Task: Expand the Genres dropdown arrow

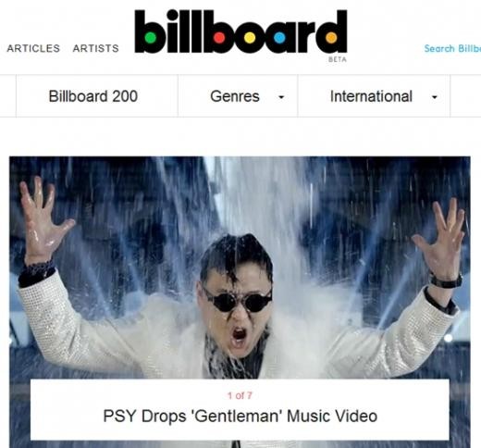Action: pyautogui.click(x=281, y=97)
